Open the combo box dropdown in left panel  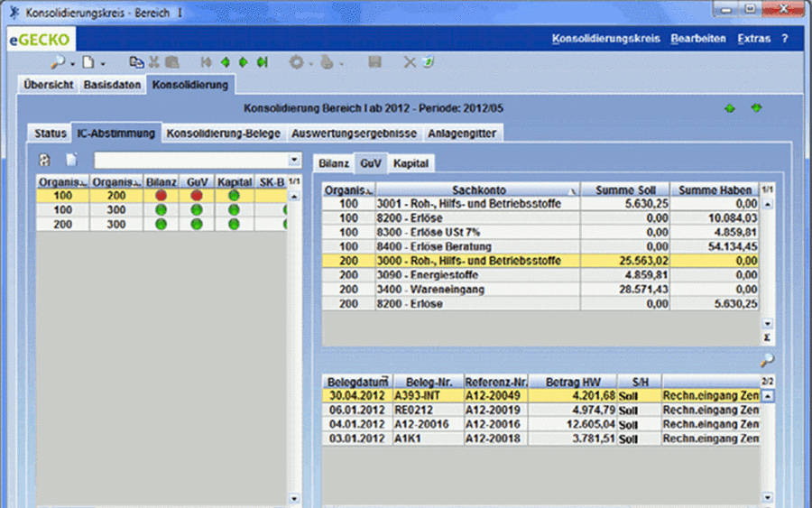click(294, 160)
